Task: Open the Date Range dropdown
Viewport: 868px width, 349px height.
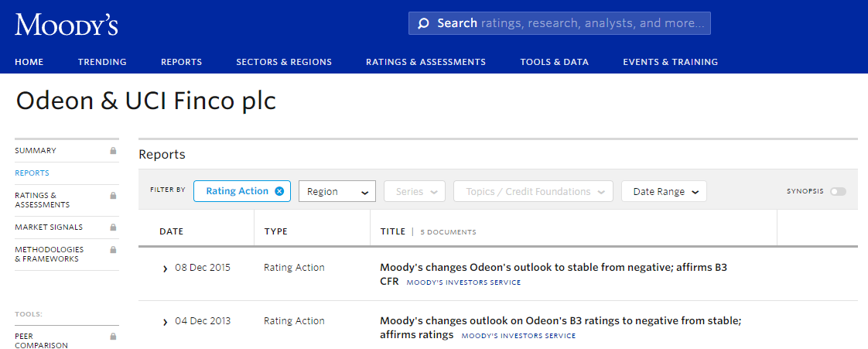Action: pos(664,191)
